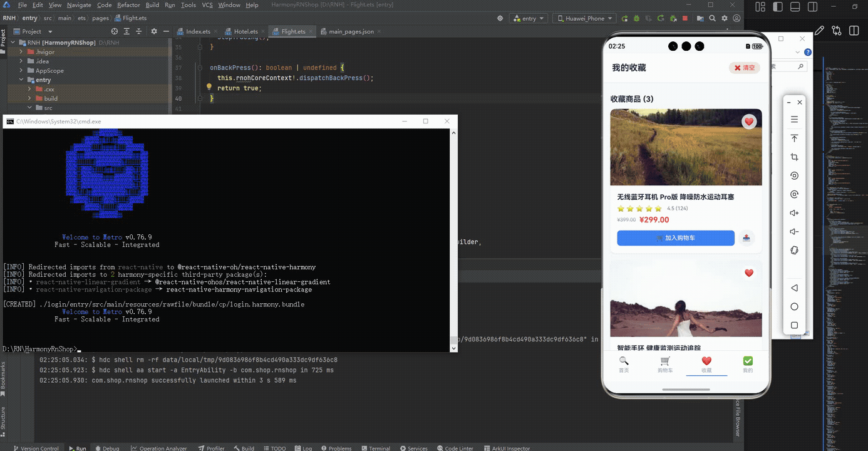Open emulator toolbar hamburger menu
868x451 pixels.
click(x=794, y=119)
